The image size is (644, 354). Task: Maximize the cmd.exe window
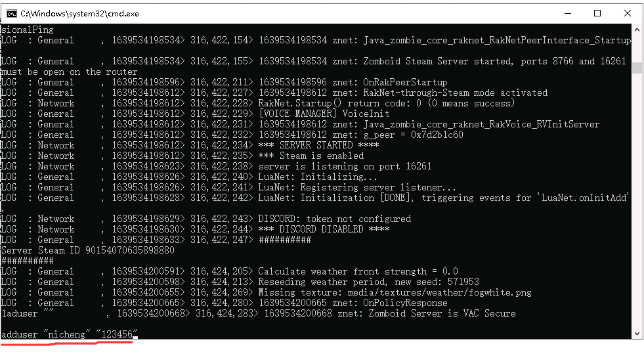[597, 14]
